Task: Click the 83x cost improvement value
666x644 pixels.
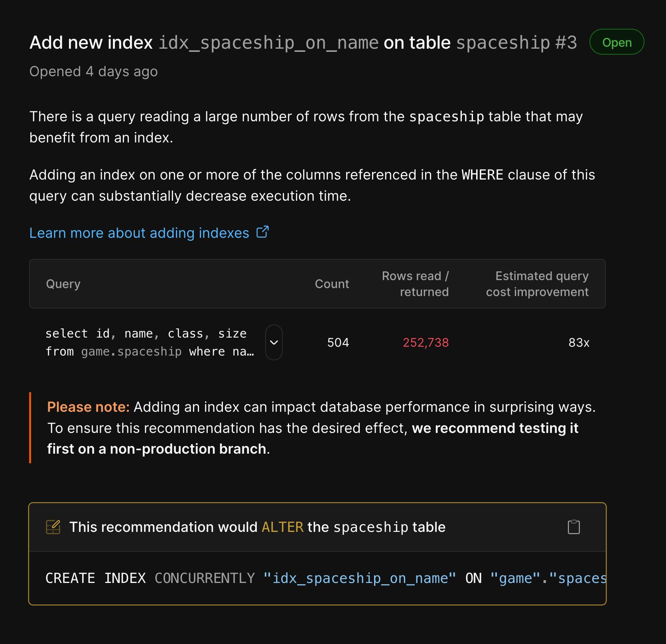Action: [579, 342]
